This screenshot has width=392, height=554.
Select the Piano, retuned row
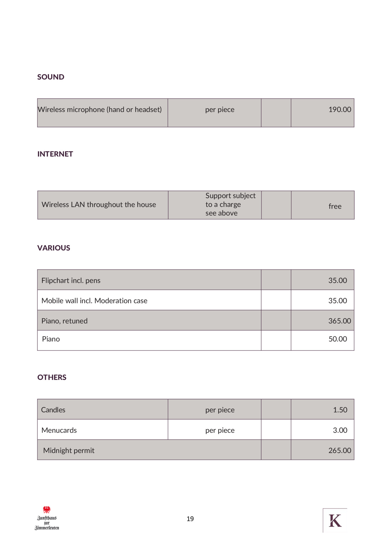click(x=196, y=320)
